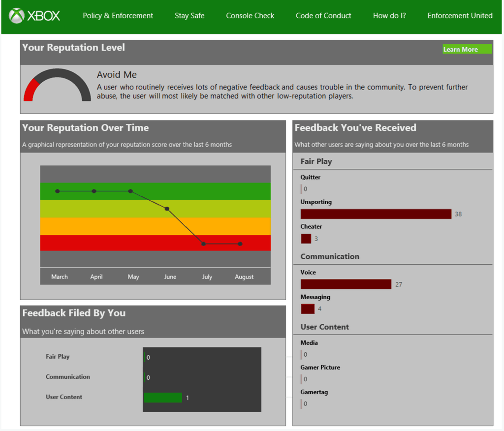This screenshot has width=504, height=431.
Task: Click the Xbox logo in the navigation bar
Action: coord(34,15)
